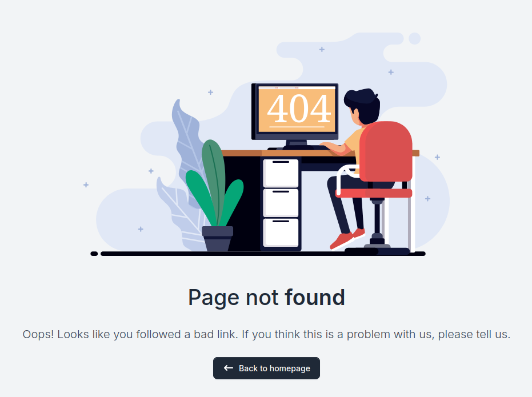The width and height of the screenshot is (532, 397).
Task: Click the top desk drawer
Action: [281, 173]
